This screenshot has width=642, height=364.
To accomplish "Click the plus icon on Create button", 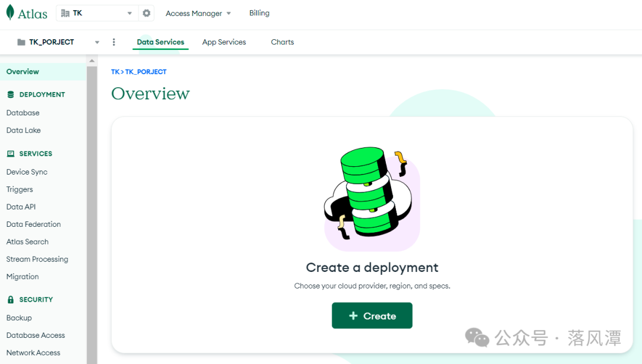I will 353,316.
